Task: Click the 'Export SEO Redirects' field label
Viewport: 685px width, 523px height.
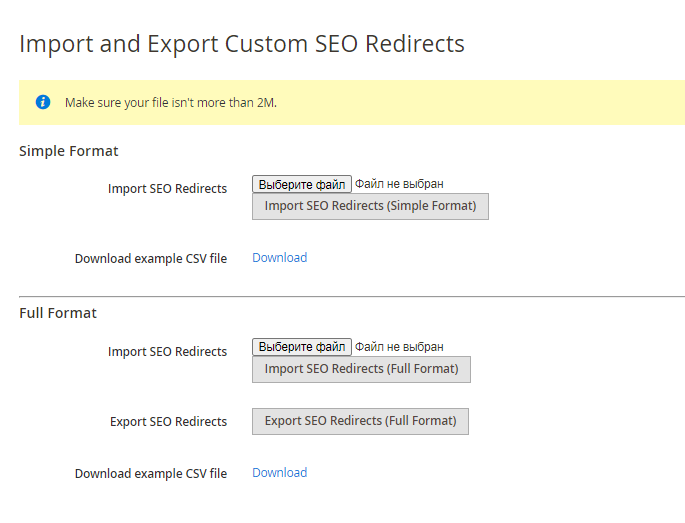Action: pos(168,422)
